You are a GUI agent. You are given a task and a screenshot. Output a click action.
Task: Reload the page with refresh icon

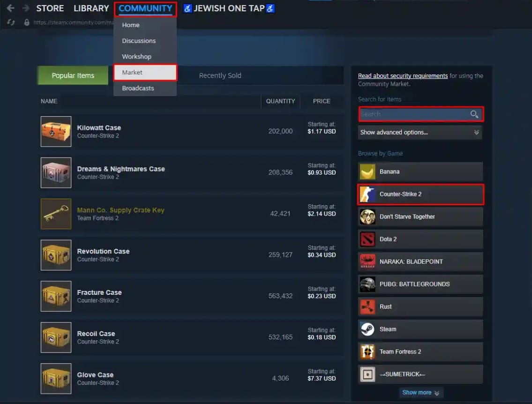[11, 22]
